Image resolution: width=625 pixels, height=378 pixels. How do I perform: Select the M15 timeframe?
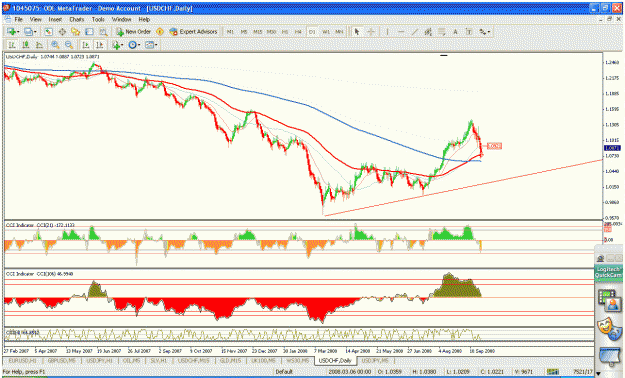(258, 32)
